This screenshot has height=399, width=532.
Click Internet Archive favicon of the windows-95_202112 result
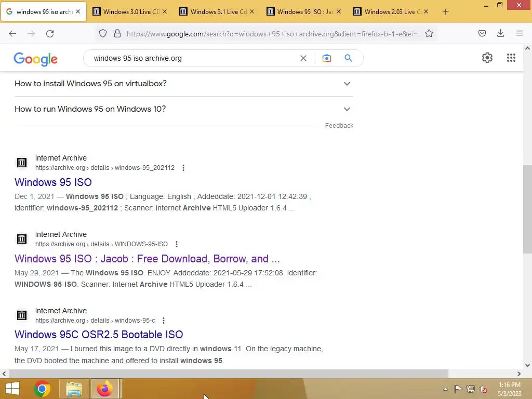pyautogui.click(x=22, y=163)
